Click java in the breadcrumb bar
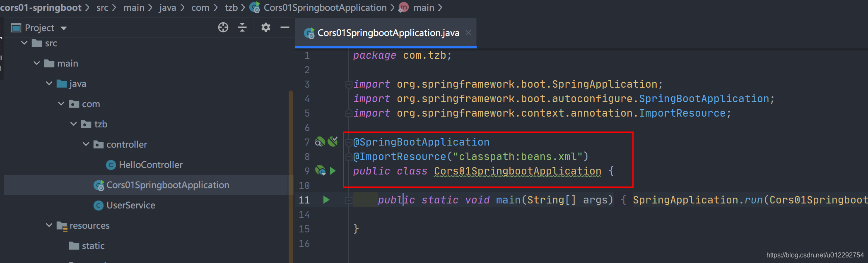 pyautogui.click(x=167, y=7)
